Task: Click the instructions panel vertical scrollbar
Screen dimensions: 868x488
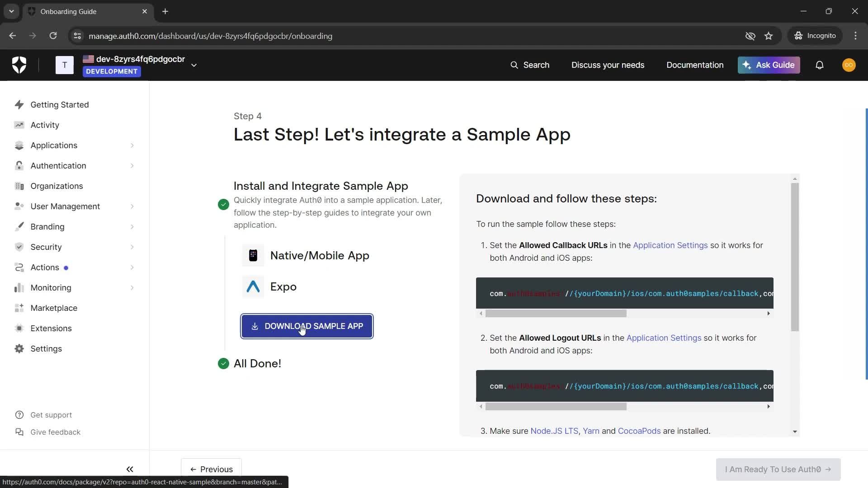Action: tap(795, 257)
